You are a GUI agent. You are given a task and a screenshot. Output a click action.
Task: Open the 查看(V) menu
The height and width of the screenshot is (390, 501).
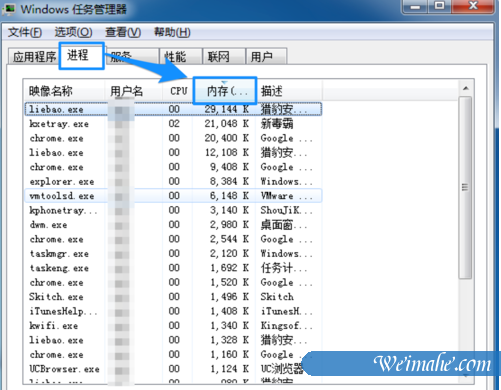click(123, 32)
